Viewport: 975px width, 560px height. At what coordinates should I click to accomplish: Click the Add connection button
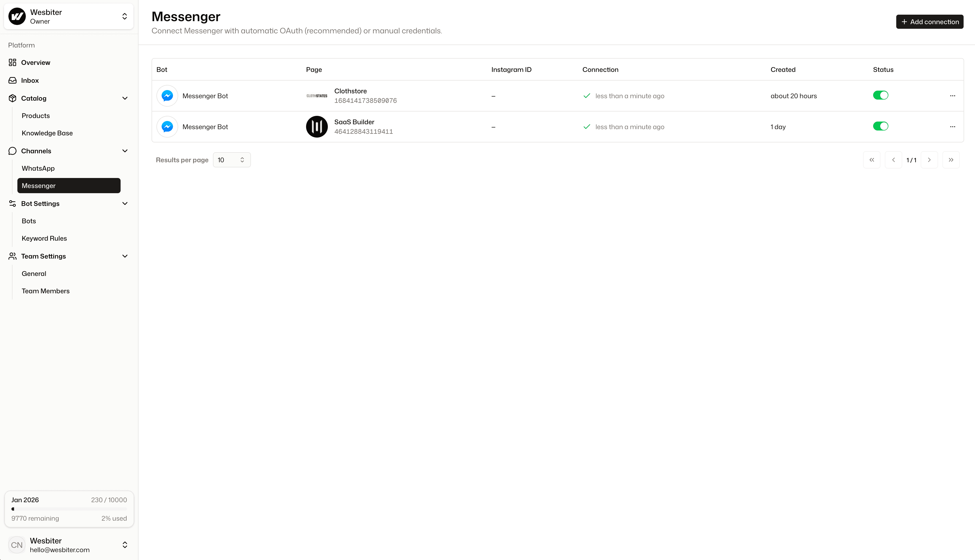[930, 21]
